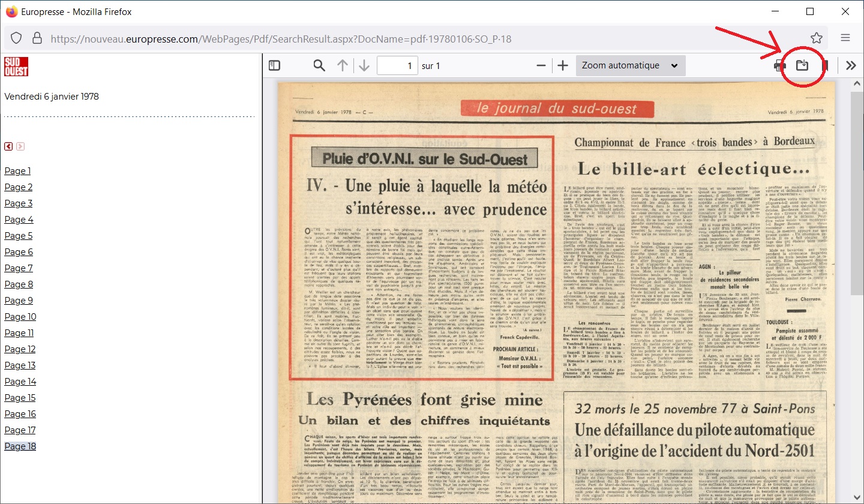Open the Page 1 link
864x504 pixels.
[17, 171]
